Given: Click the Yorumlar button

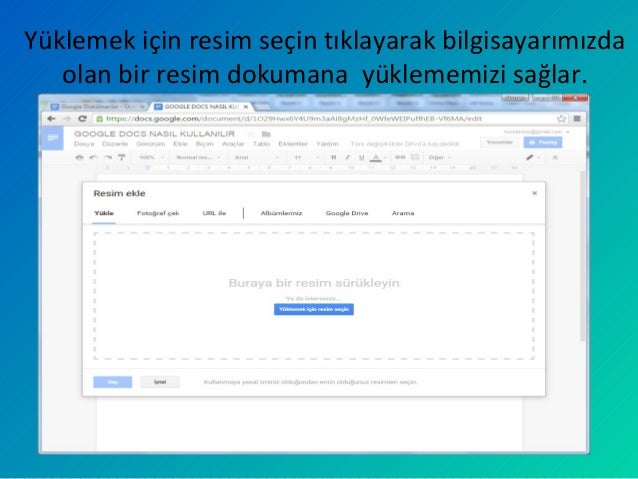Looking at the screenshot, I should click(499, 142).
